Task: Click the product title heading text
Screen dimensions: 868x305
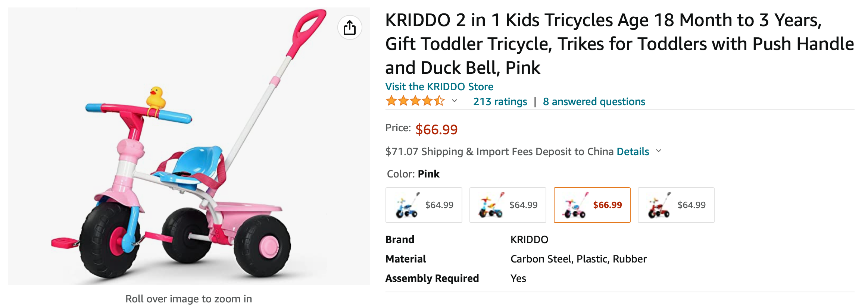Action: pyautogui.click(x=619, y=44)
